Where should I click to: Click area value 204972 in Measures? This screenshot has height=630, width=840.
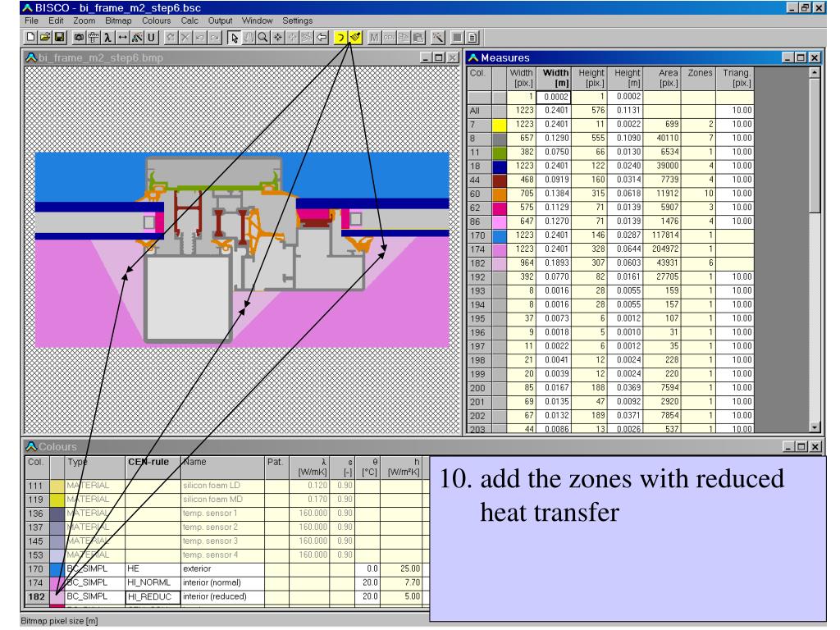[663, 249]
